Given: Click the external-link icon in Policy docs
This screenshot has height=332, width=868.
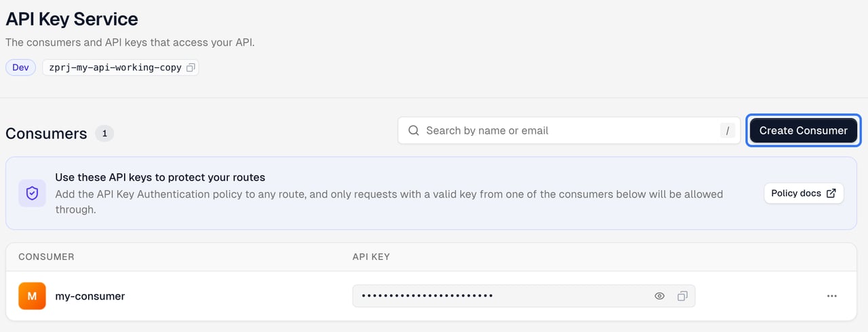Looking at the screenshot, I should 831,193.
